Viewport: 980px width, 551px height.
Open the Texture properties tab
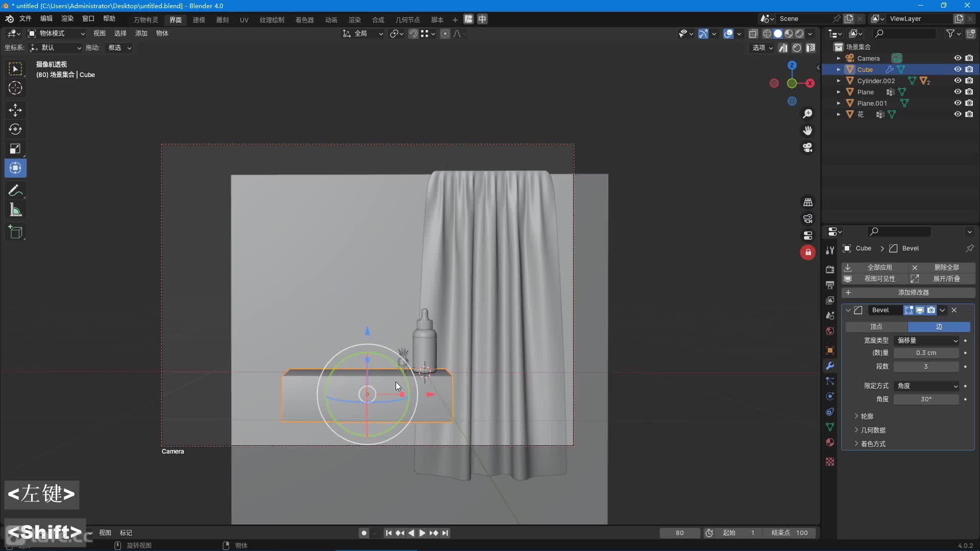click(x=830, y=461)
